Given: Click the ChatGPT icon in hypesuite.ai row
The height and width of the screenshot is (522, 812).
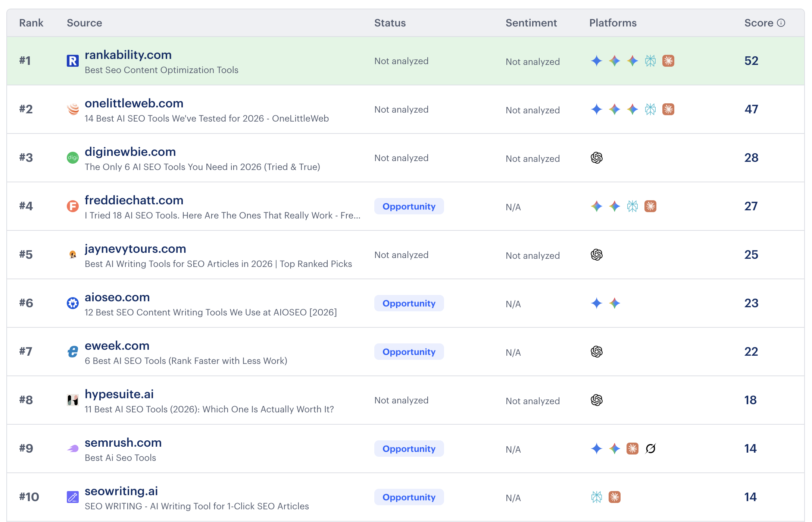Looking at the screenshot, I should [x=597, y=400].
